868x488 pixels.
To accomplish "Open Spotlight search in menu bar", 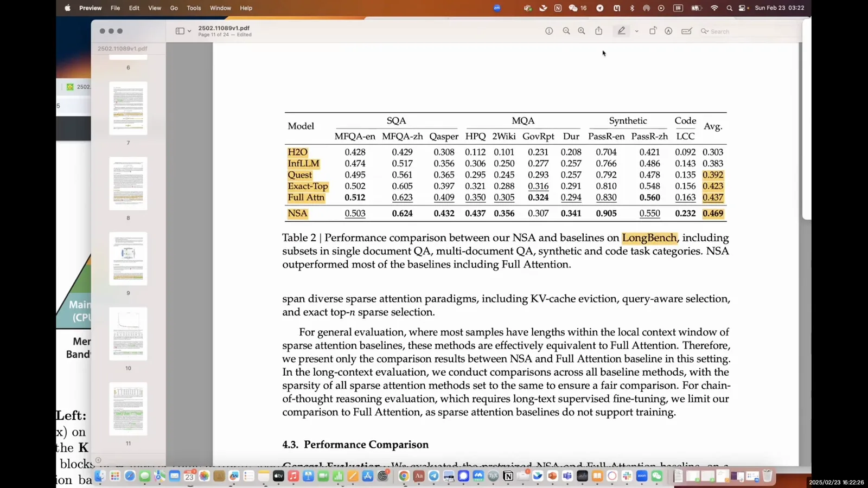I will click(729, 8).
